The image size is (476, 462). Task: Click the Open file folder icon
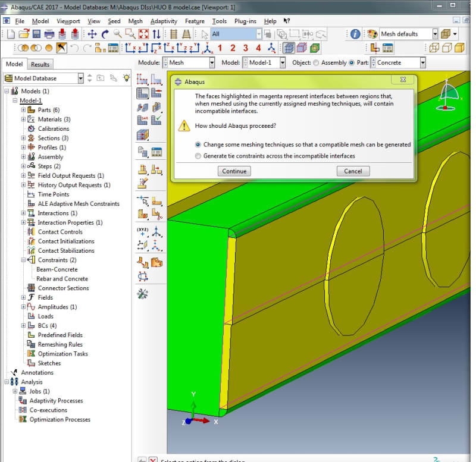point(24,34)
